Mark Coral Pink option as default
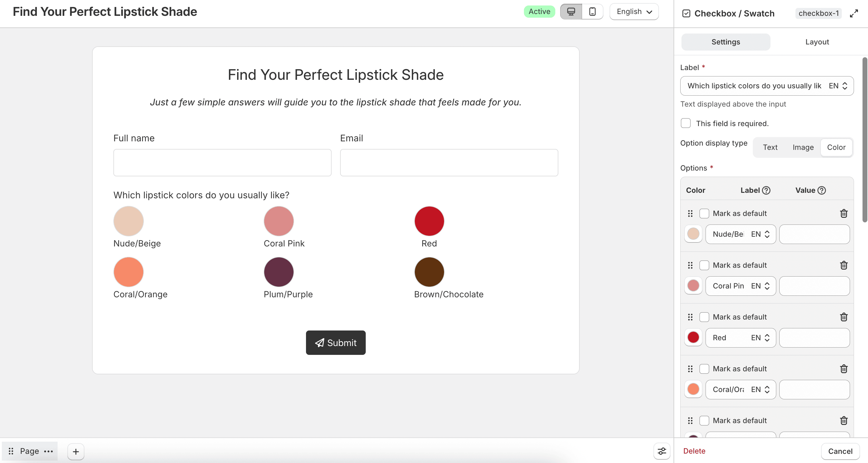Image resolution: width=868 pixels, height=463 pixels. tap(704, 265)
